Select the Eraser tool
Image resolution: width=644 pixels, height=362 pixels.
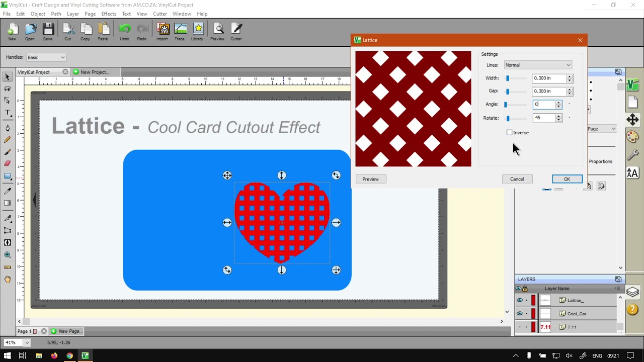[8, 163]
